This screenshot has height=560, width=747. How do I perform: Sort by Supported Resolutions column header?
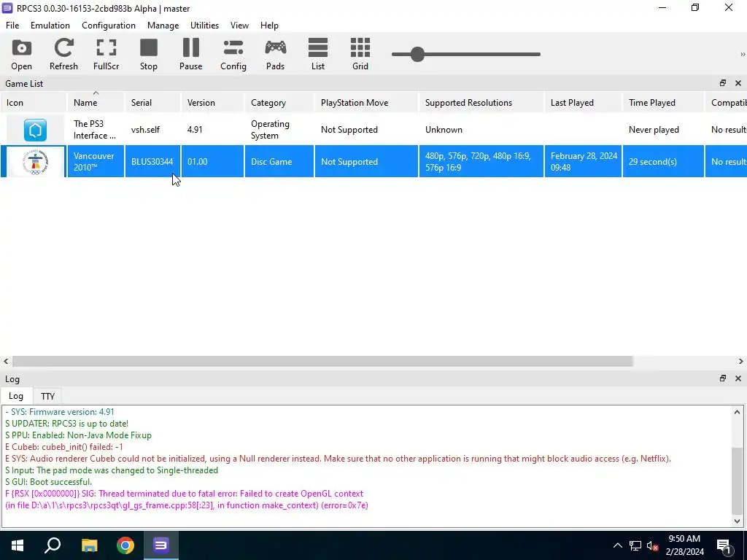481,102
